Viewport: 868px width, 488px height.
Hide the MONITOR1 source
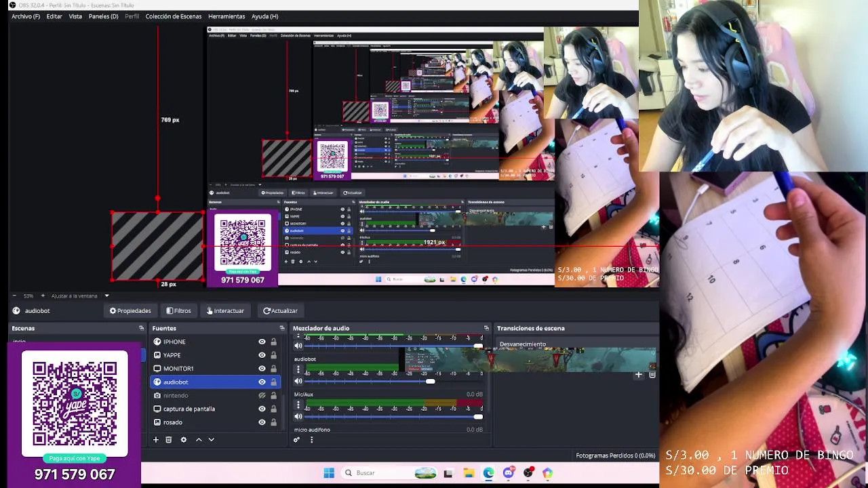(262, 369)
